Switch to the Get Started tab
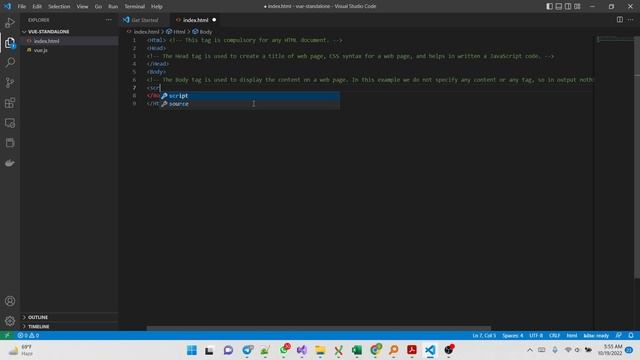640x360 pixels. (x=144, y=20)
